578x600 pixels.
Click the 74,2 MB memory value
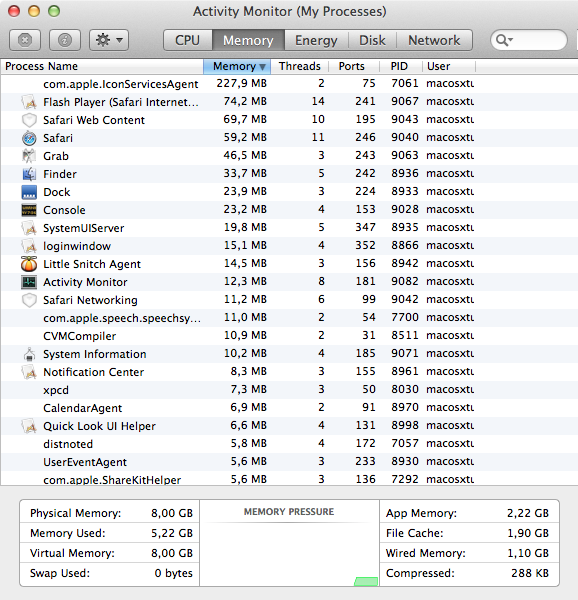tap(245, 101)
